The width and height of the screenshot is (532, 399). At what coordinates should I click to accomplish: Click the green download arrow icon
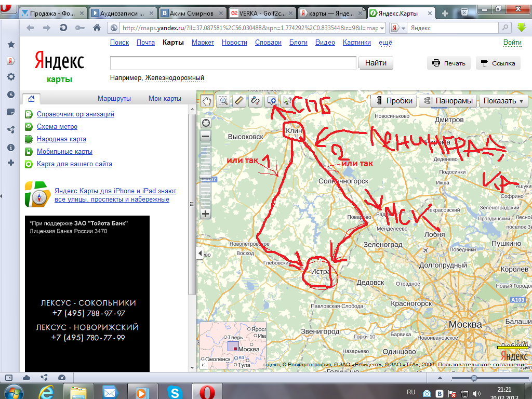(x=522, y=28)
